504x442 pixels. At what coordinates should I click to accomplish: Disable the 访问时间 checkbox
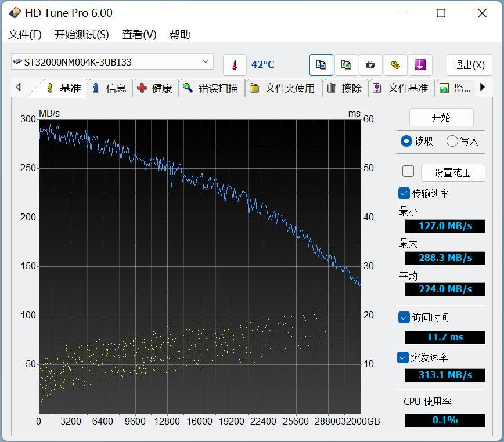click(x=404, y=317)
